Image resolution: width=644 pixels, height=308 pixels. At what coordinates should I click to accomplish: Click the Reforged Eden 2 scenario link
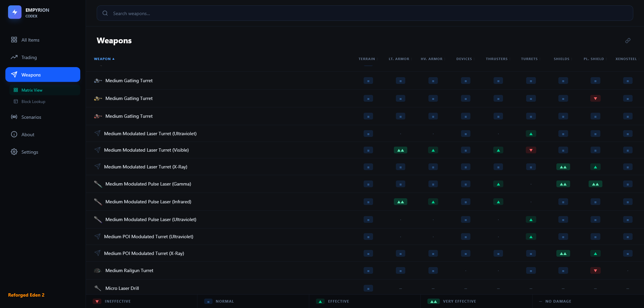tap(26, 295)
